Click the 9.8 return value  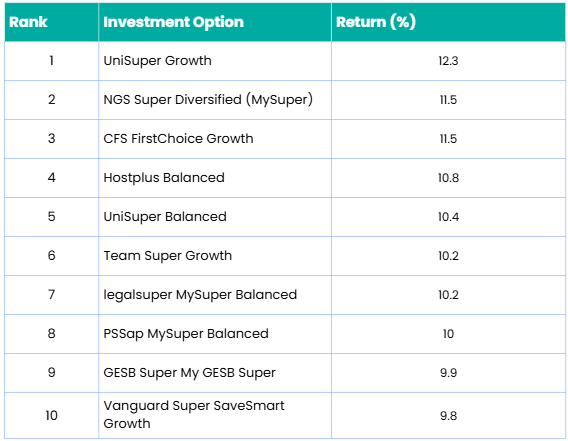click(448, 415)
